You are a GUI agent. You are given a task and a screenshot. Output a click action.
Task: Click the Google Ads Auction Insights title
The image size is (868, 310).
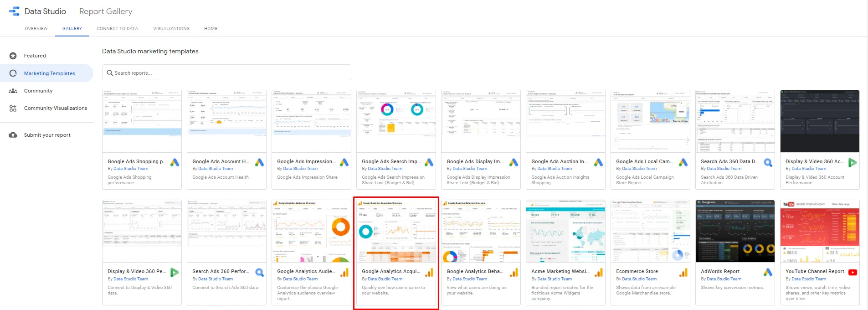(560, 161)
